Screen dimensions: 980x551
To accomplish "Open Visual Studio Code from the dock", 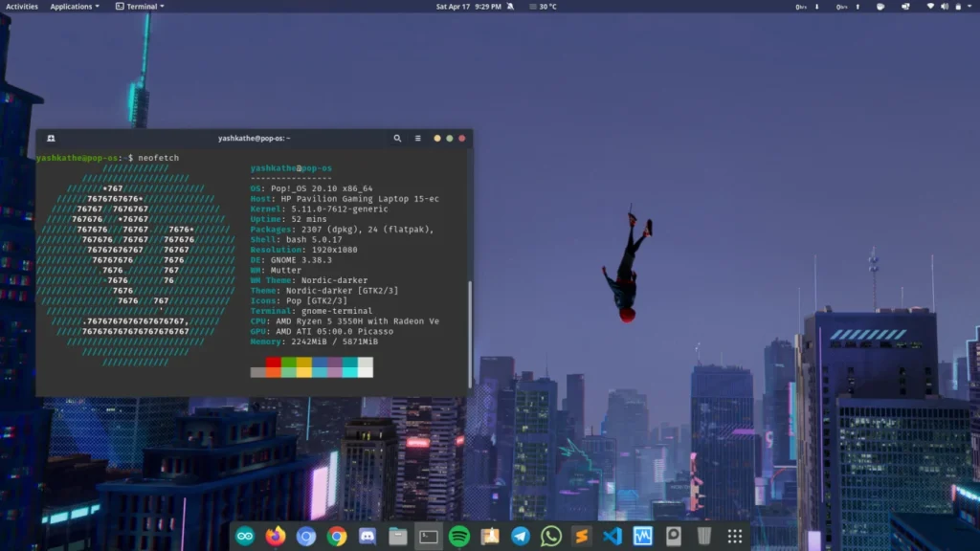I will coord(612,536).
